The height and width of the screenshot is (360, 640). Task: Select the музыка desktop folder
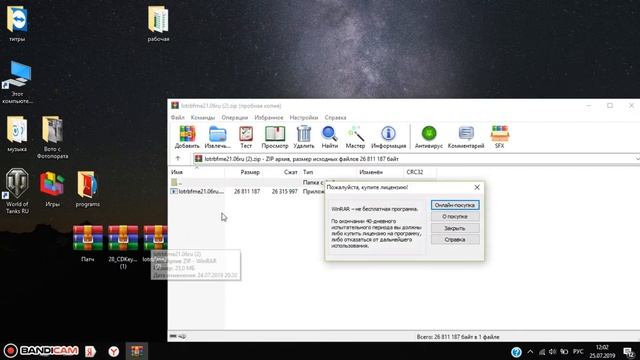click(17, 134)
